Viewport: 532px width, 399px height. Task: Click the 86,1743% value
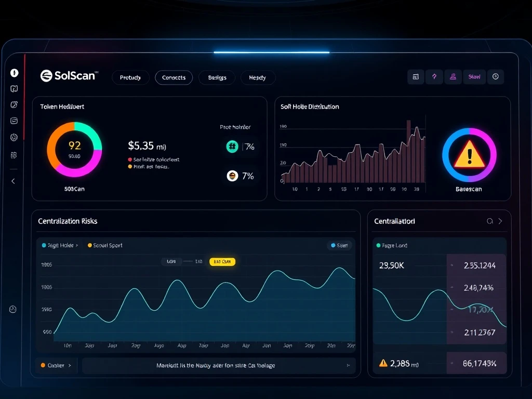[x=480, y=363]
